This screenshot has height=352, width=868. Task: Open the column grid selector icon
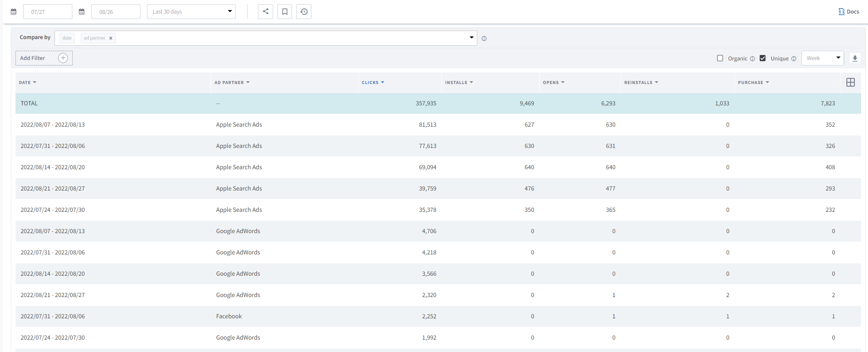click(x=851, y=82)
